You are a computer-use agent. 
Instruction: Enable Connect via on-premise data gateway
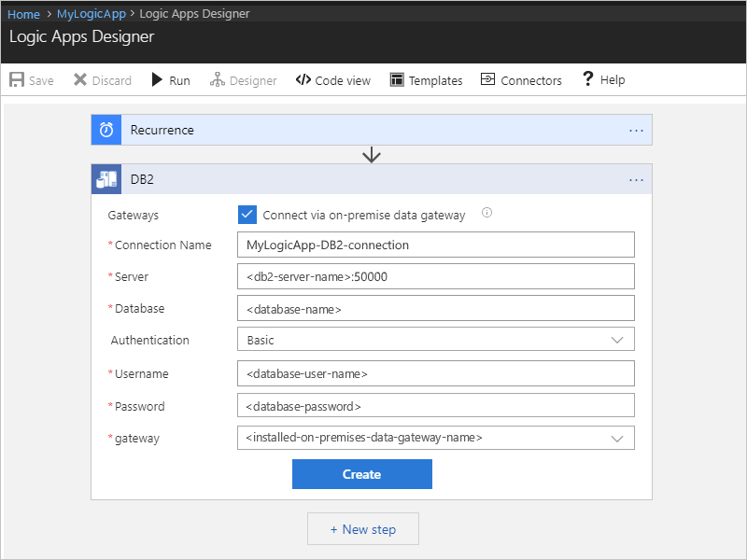click(247, 215)
